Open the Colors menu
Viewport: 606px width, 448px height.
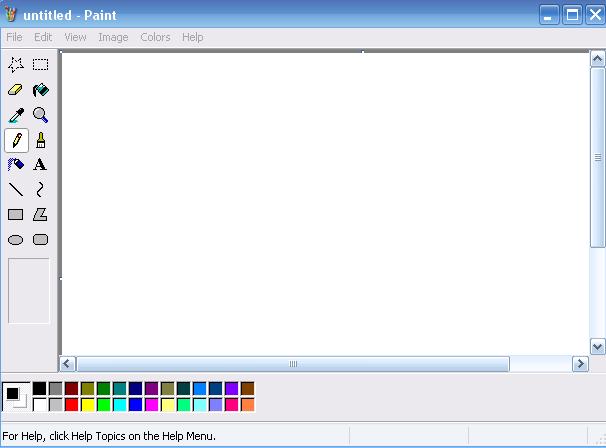click(155, 37)
